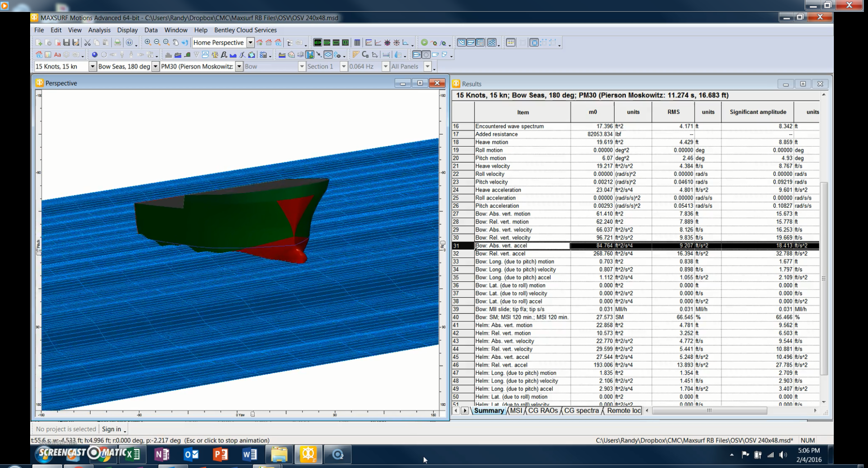Image resolution: width=868 pixels, height=468 pixels.
Task: Open the PM30 Pierson Moskowitz spectrum dropdown
Action: click(239, 67)
